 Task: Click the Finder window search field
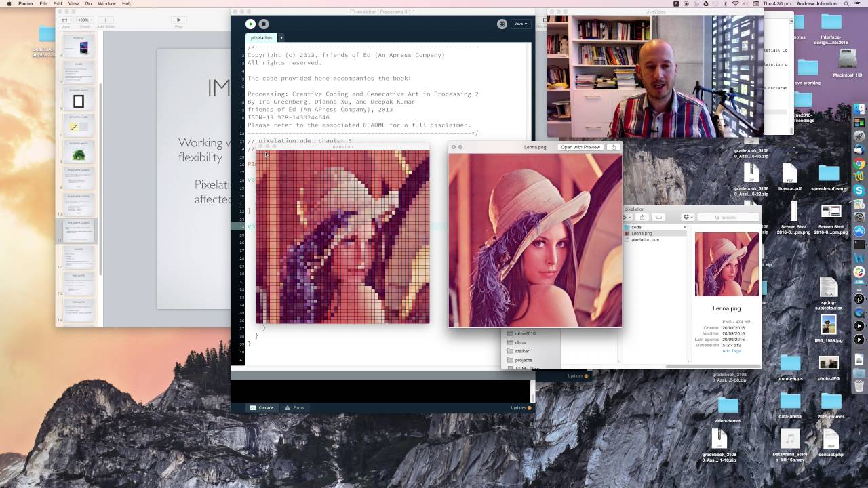[728, 217]
